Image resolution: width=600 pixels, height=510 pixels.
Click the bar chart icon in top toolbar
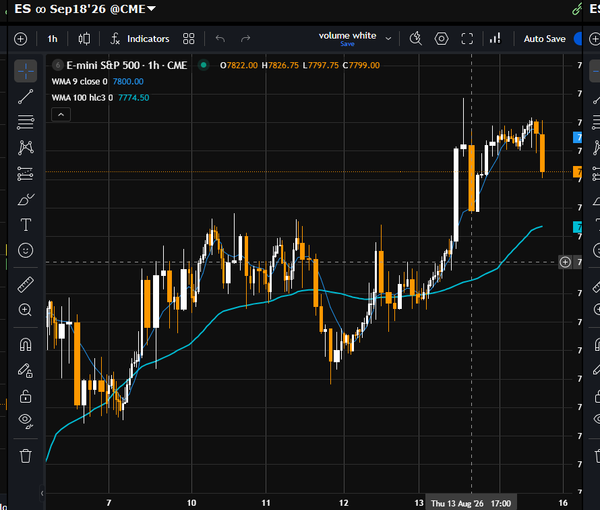(495, 39)
